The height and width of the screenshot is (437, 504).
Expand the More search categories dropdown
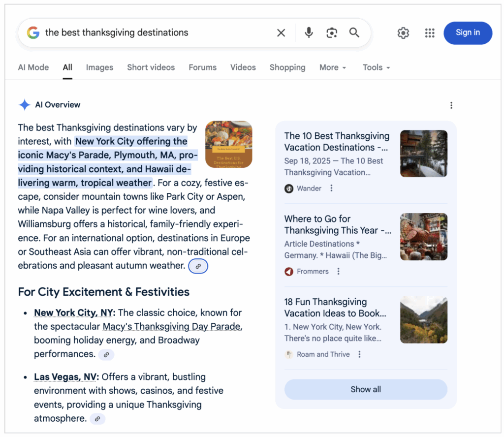pos(332,67)
